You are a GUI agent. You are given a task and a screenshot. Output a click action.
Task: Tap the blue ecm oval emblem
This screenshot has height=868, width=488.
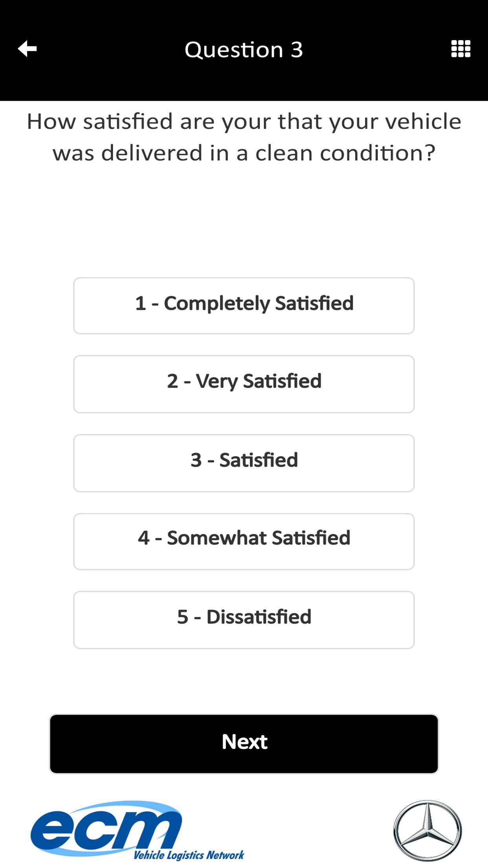point(106,828)
